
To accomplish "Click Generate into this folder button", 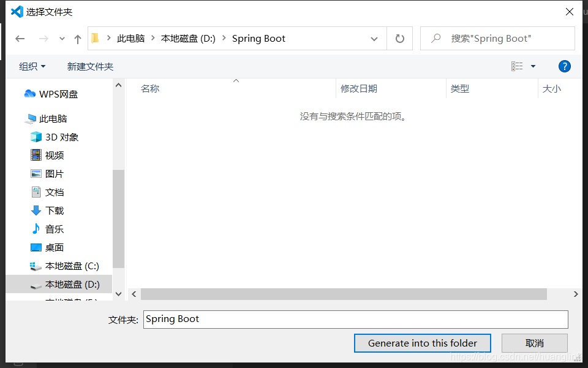I will pos(423,343).
